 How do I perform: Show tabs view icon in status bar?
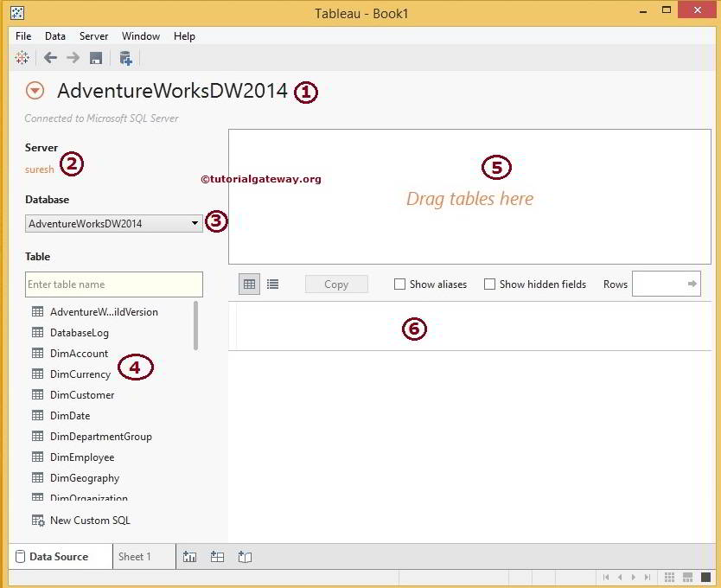(x=705, y=578)
